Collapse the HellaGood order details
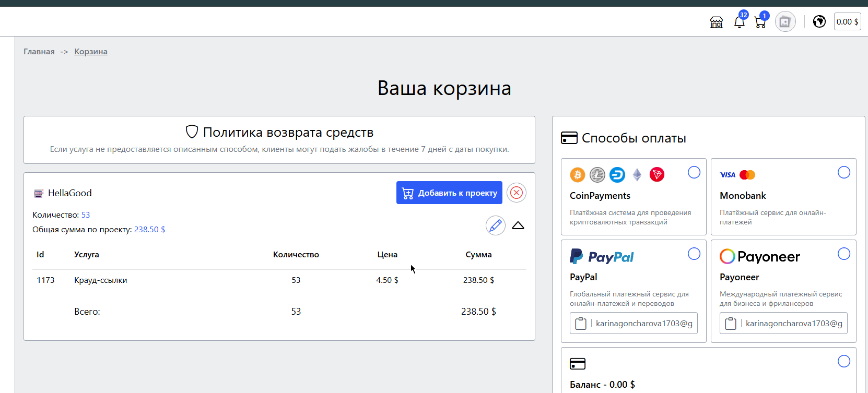This screenshot has width=868, height=393. point(518,225)
